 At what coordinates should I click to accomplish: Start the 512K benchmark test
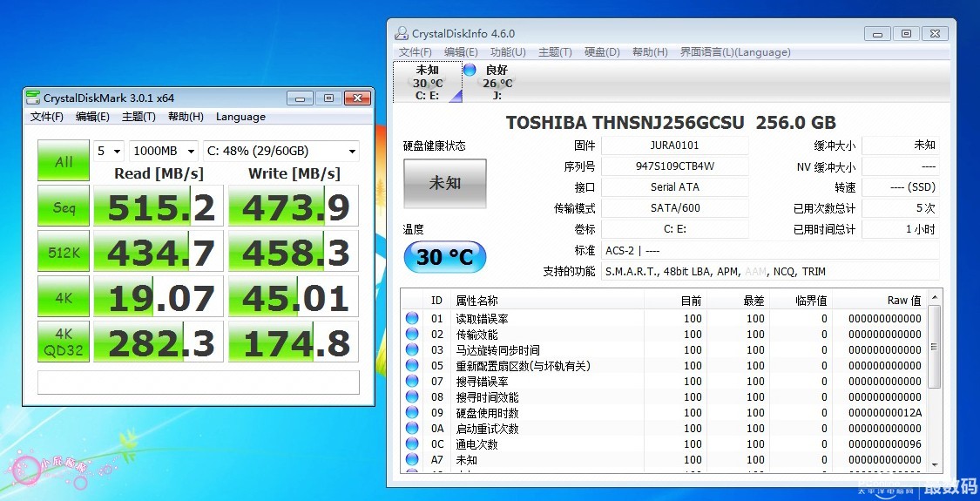point(64,252)
